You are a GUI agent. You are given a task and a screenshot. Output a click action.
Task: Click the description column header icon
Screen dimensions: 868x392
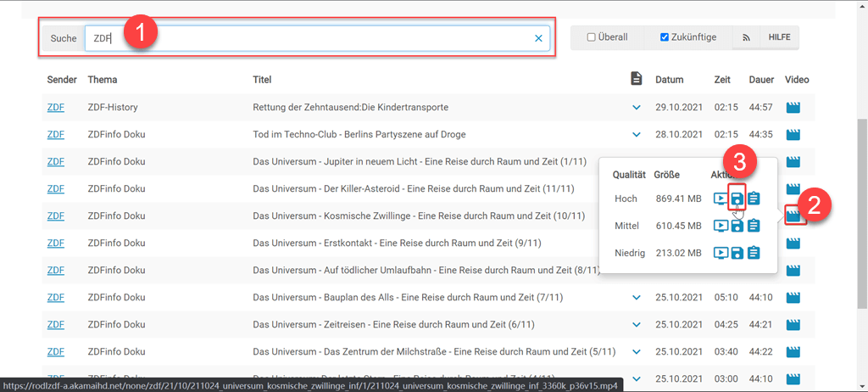coord(637,79)
